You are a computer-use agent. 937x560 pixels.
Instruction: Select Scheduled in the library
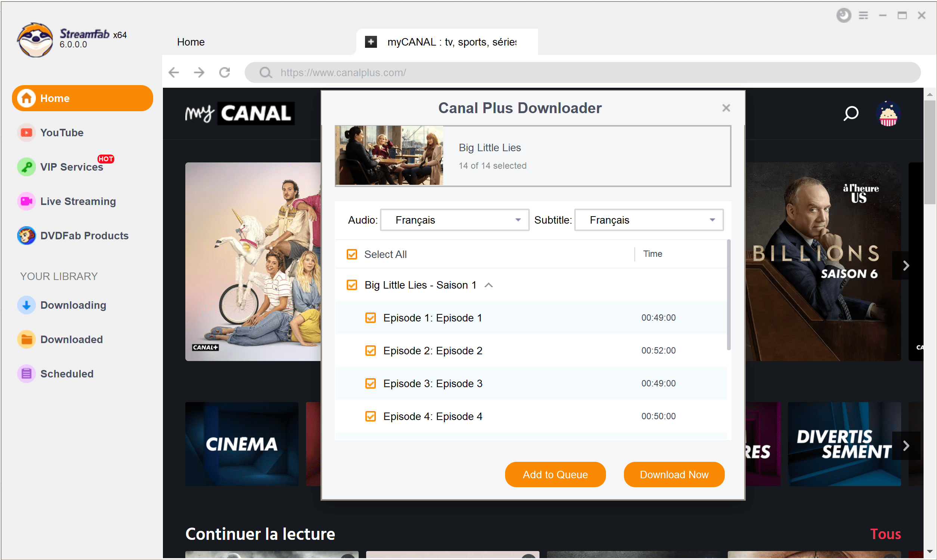pyautogui.click(x=67, y=374)
